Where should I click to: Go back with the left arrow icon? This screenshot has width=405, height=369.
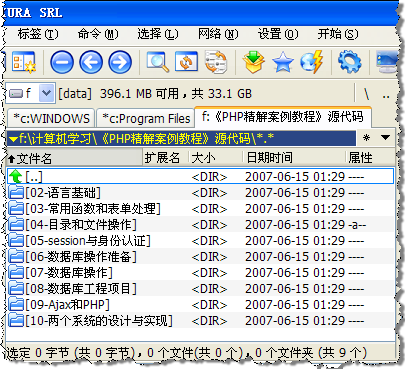point(91,62)
